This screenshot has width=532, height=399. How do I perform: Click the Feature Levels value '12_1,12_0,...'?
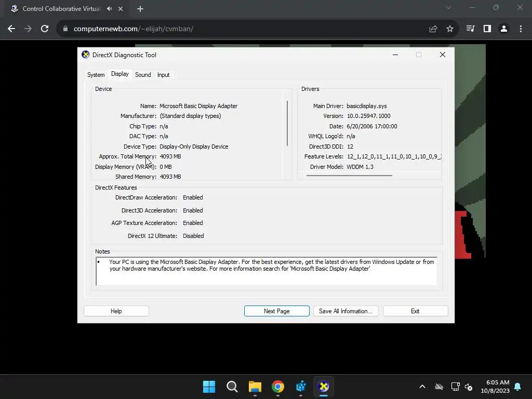394,156
